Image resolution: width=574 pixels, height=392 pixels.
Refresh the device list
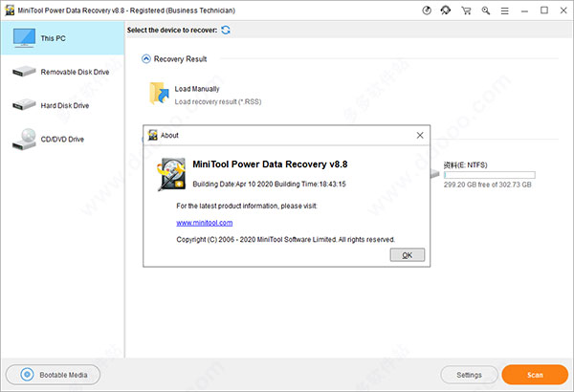click(x=226, y=30)
